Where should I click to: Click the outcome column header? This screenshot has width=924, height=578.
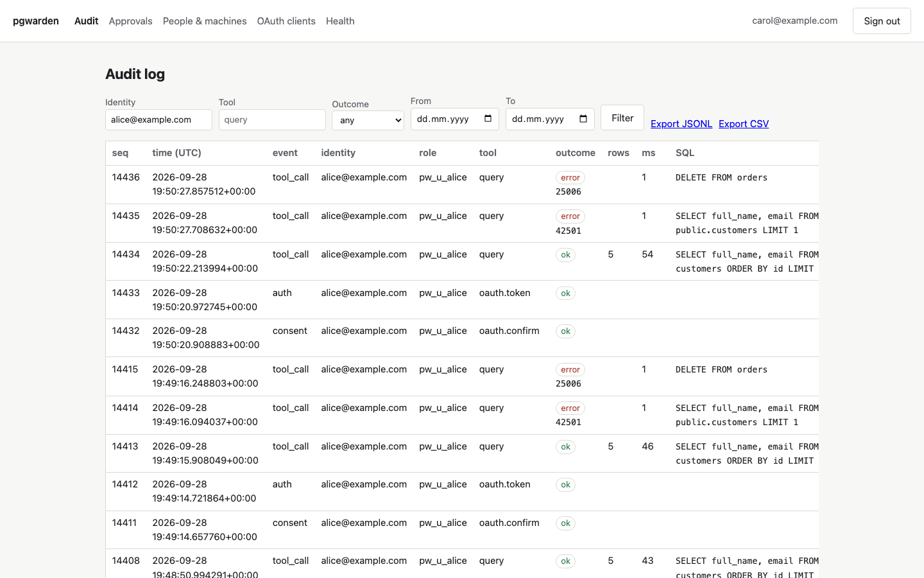point(576,153)
